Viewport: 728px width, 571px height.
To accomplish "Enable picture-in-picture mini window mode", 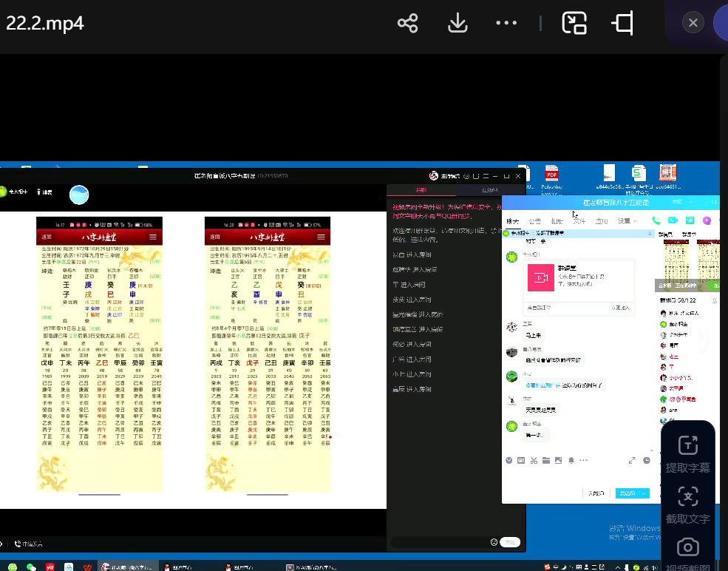I will [x=574, y=23].
